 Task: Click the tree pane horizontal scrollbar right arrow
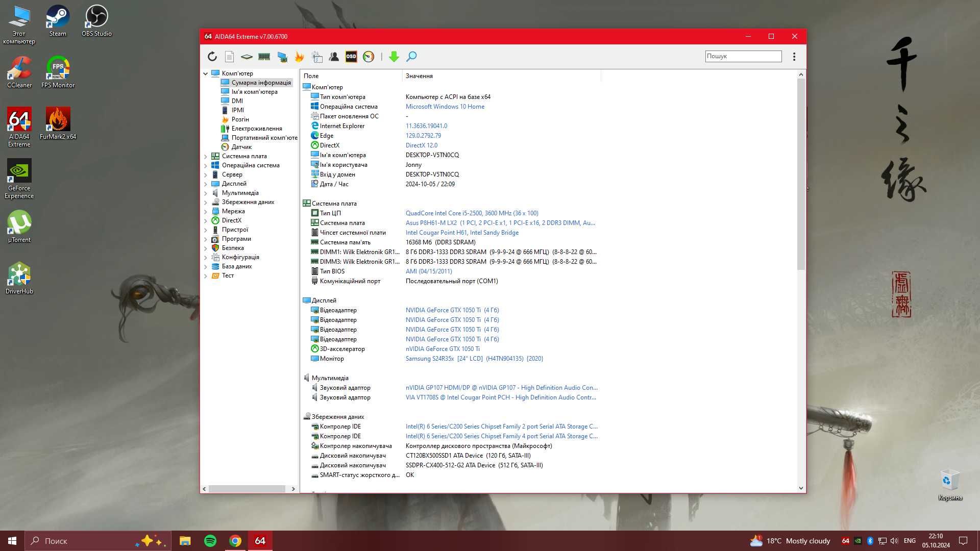(x=293, y=489)
